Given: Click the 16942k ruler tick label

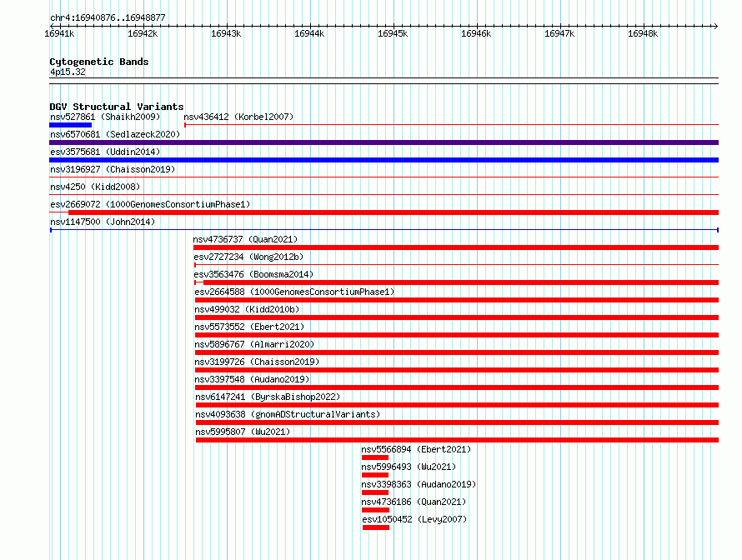Looking at the screenshot, I should pos(143,33).
